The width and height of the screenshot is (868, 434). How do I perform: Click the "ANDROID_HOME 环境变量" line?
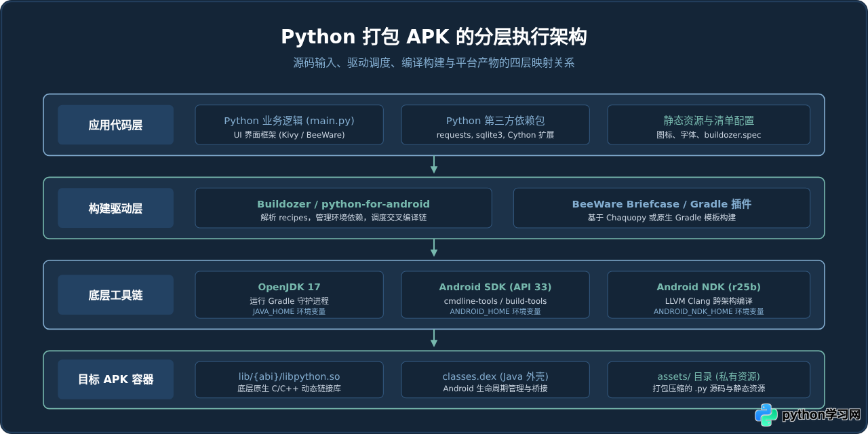[x=495, y=312]
